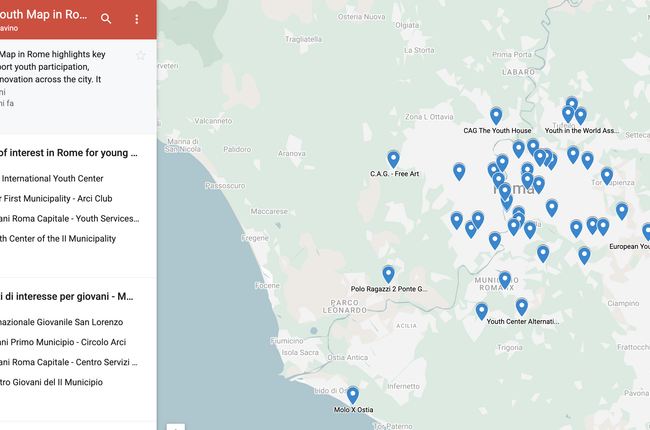Image resolution: width=650 pixels, height=430 pixels.
Task: Select the Youth Center Alternati... pin
Action: [x=522, y=307]
